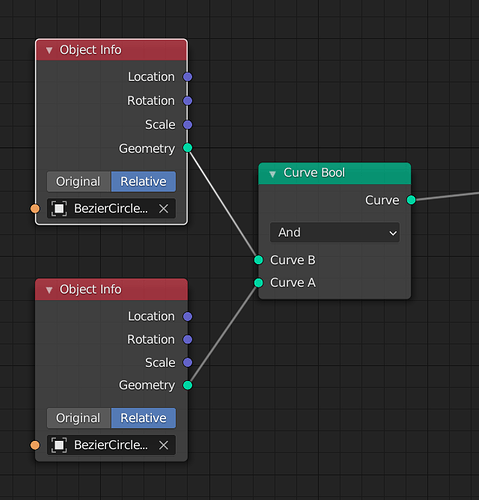Clear bottom BezierCircle object with X
The height and width of the screenshot is (500, 479).
click(163, 445)
